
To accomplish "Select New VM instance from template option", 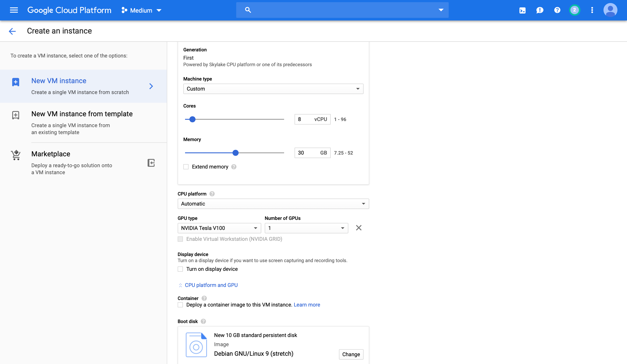I will point(82,114).
